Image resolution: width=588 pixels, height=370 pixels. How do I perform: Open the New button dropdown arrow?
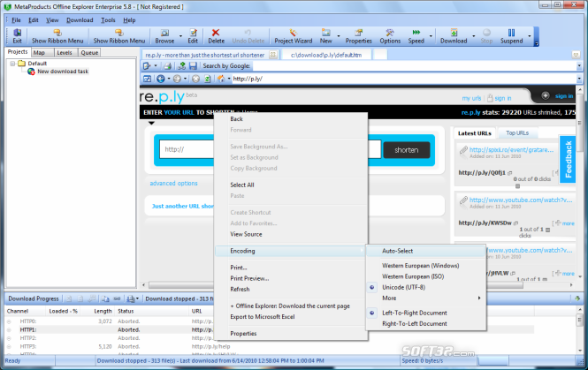[339, 36]
